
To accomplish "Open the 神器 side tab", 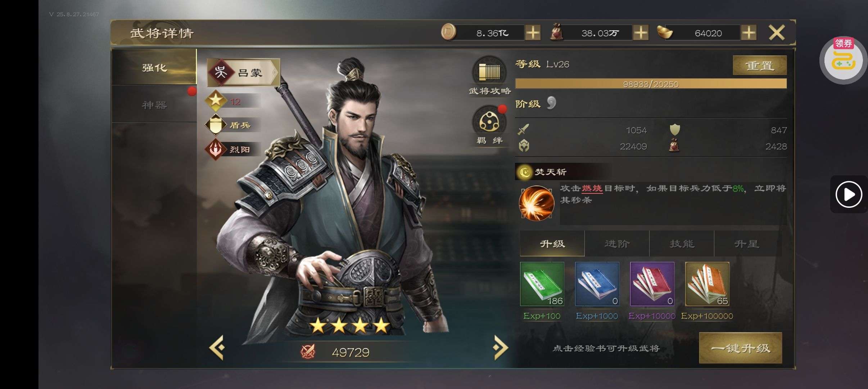I will (154, 105).
